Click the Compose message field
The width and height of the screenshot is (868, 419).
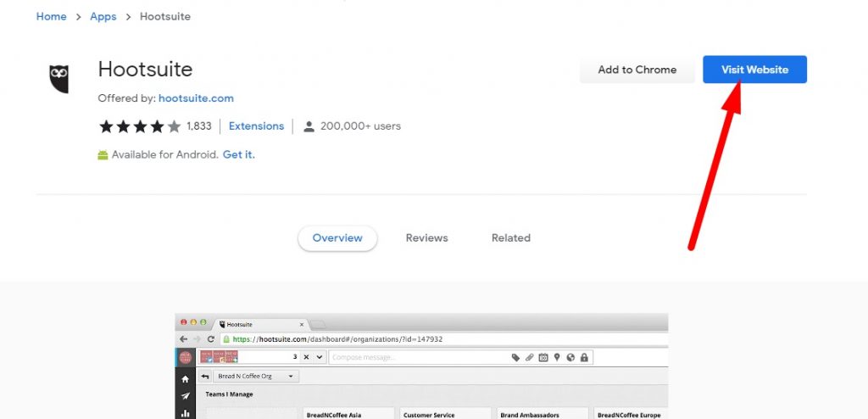[x=419, y=357]
